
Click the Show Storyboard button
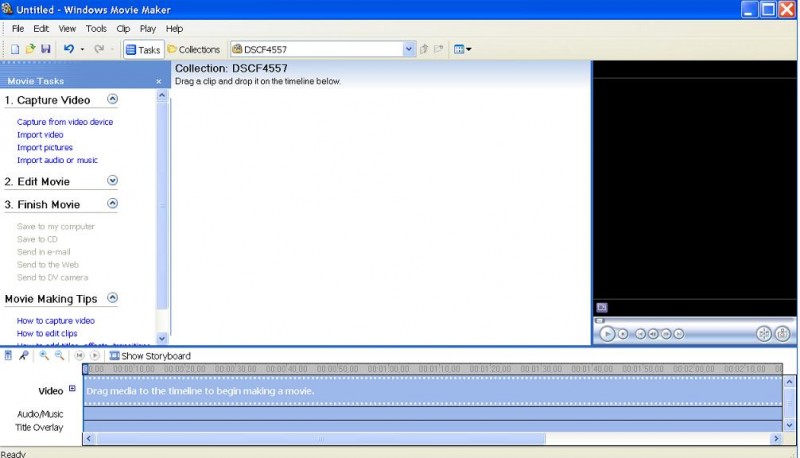click(150, 356)
